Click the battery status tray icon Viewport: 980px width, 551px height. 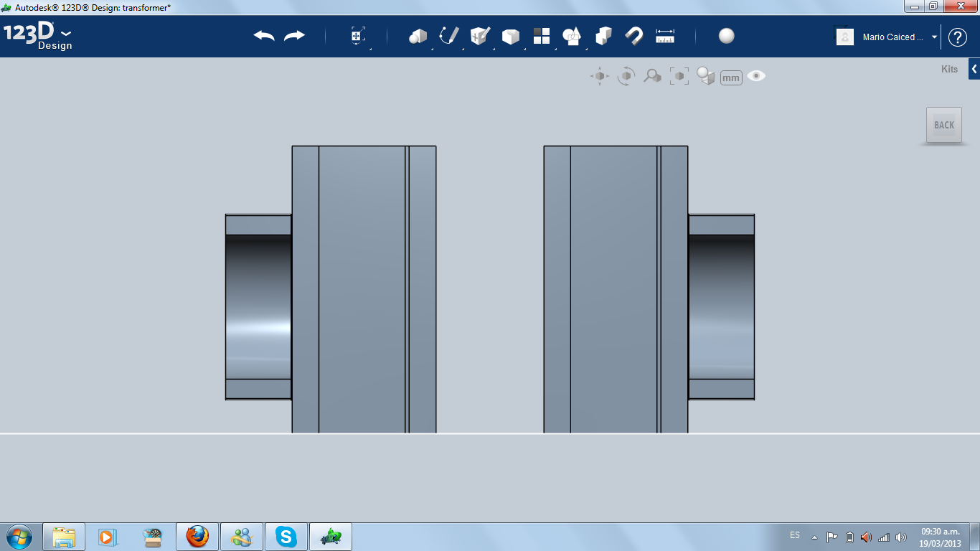point(850,537)
